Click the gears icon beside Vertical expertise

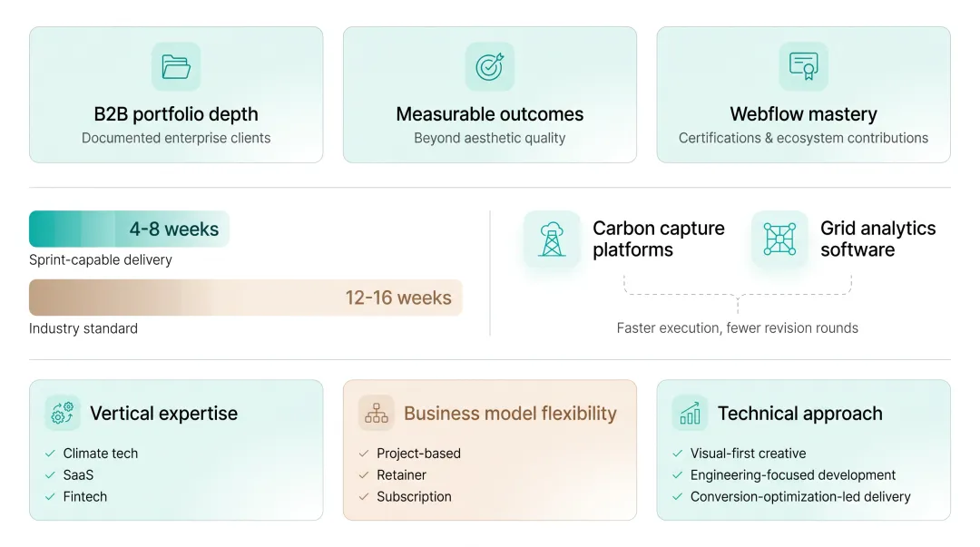pos(63,414)
